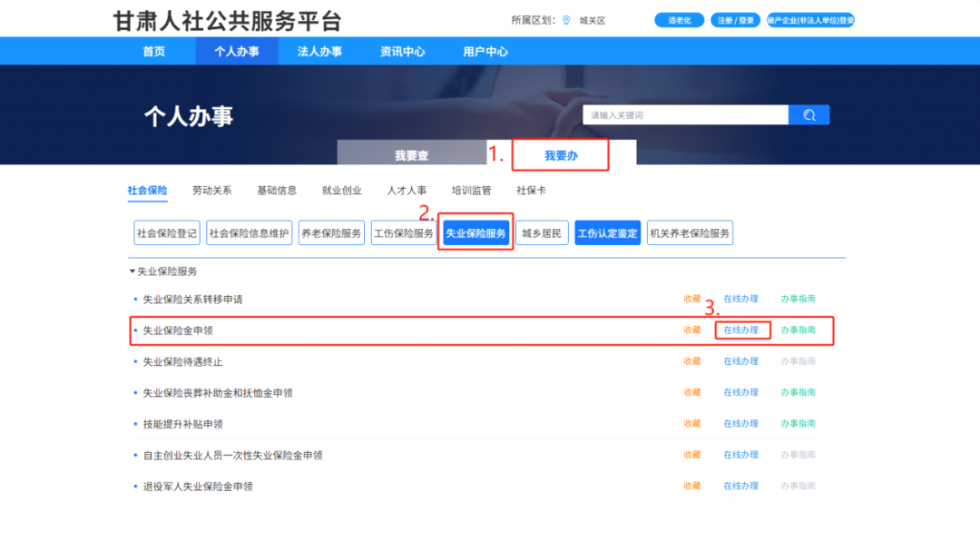
Task: Open 办事指南 for 技能提升补贴申领
Action: (799, 424)
